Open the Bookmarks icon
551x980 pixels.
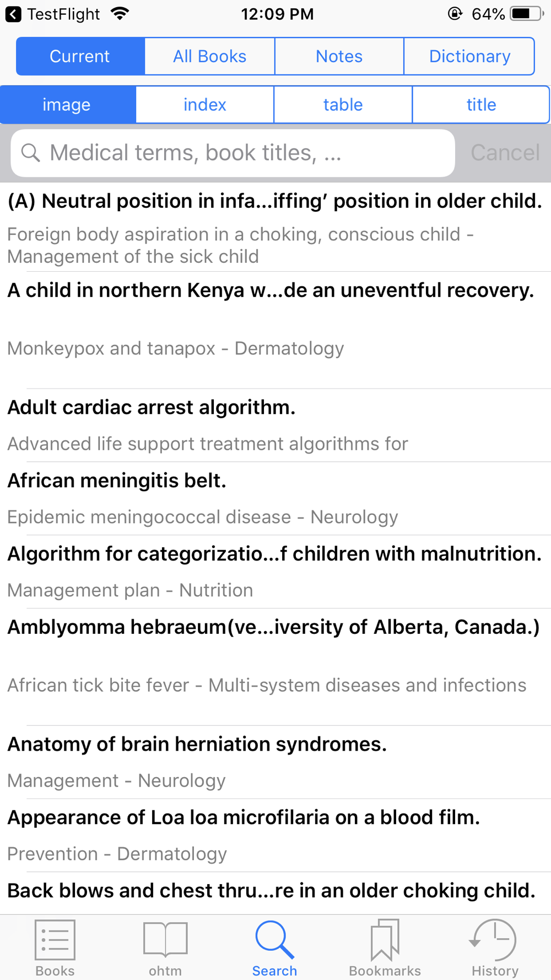tap(385, 940)
